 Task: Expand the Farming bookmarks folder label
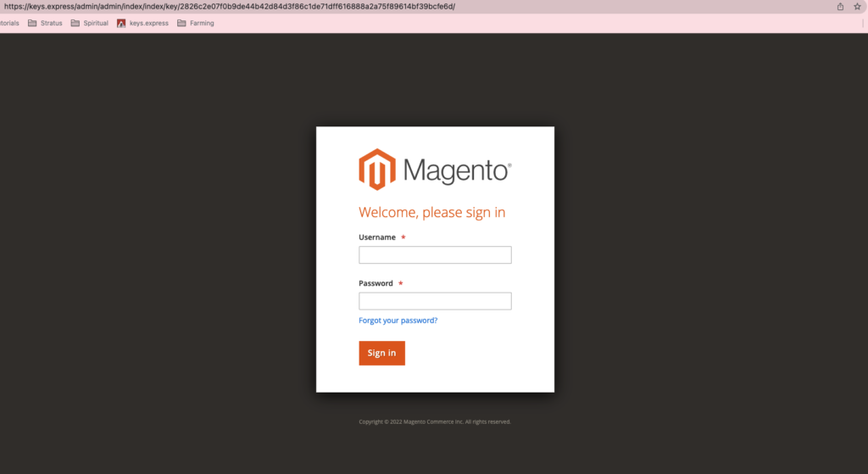pos(203,23)
